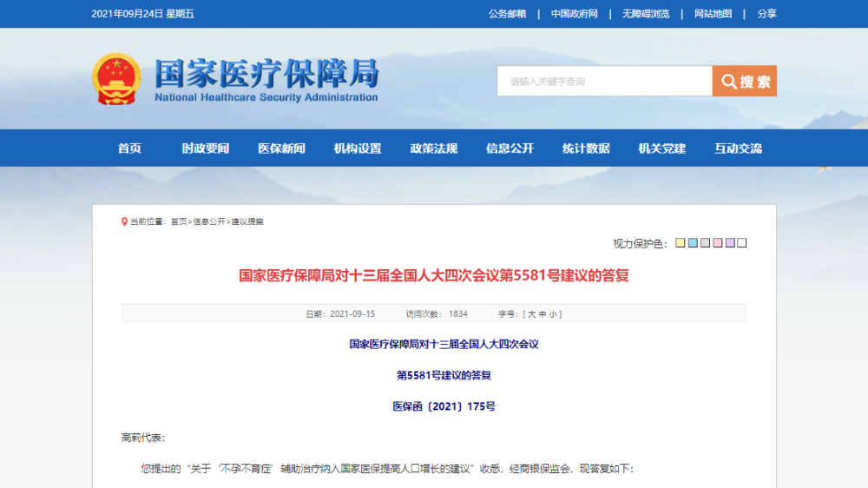Open 信息公开 navigation menu item

tap(510, 148)
